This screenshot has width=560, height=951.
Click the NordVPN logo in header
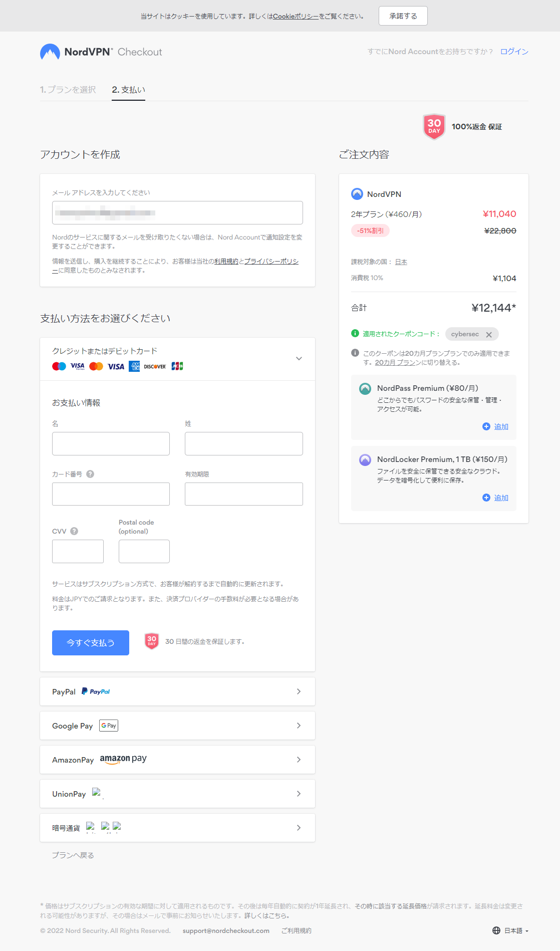coord(76,52)
